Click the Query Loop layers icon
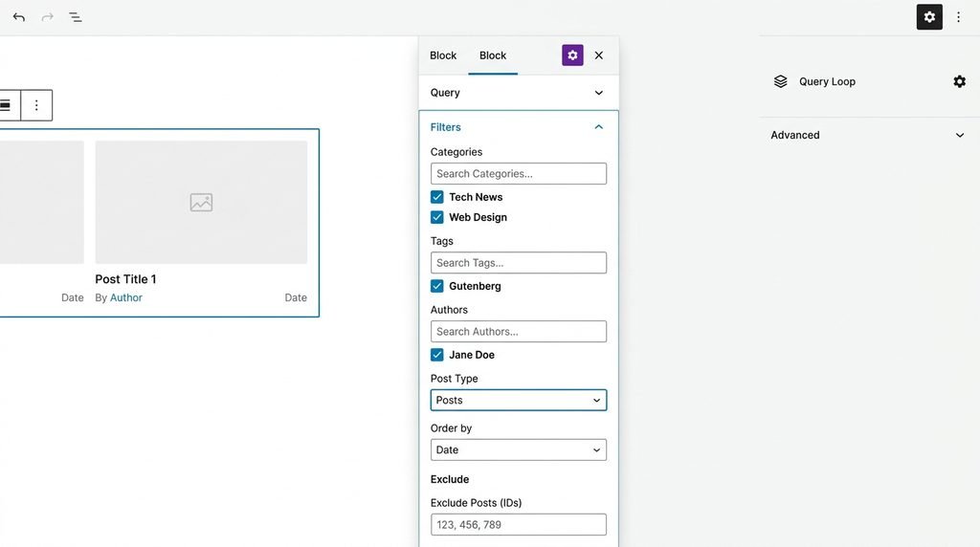 [781, 81]
